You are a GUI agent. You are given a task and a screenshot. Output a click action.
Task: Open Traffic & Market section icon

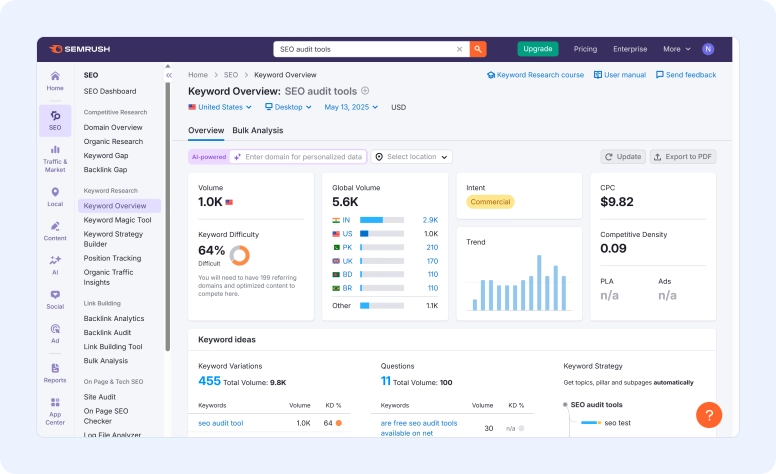tap(55, 159)
